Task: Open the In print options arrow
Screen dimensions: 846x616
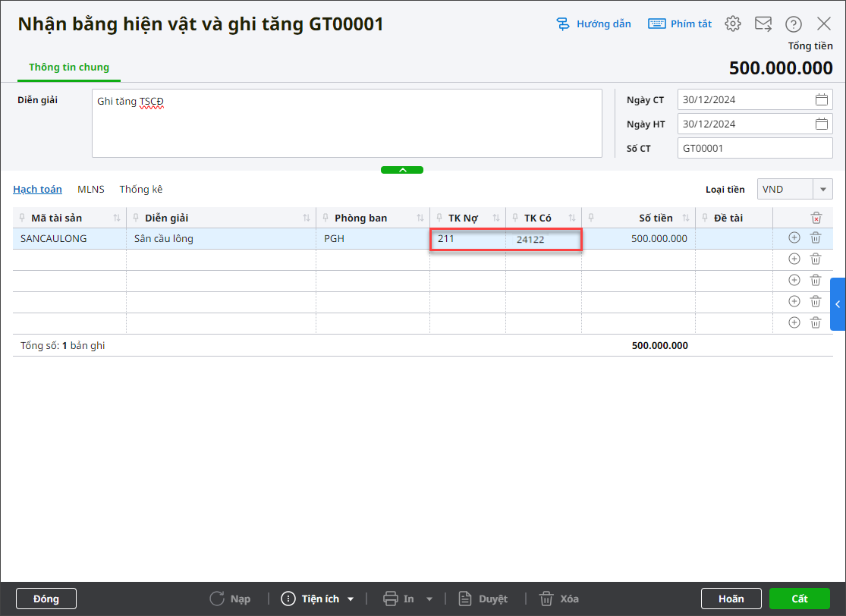Action: click(429, 599)
